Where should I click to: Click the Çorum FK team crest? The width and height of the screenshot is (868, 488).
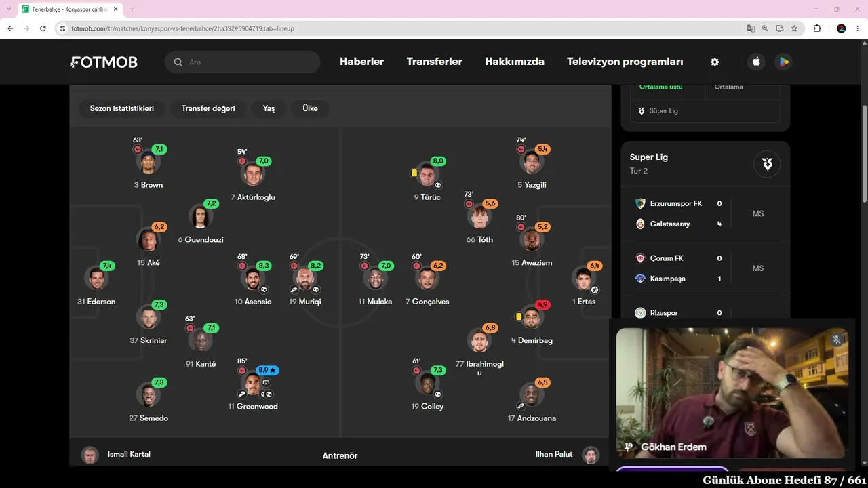640,258
